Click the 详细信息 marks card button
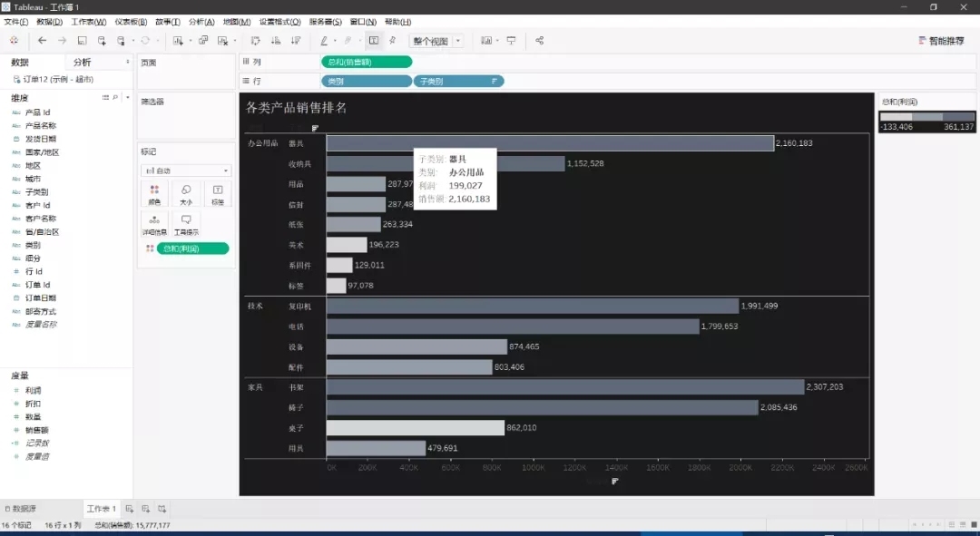980x536 pixels. point(154,225)
